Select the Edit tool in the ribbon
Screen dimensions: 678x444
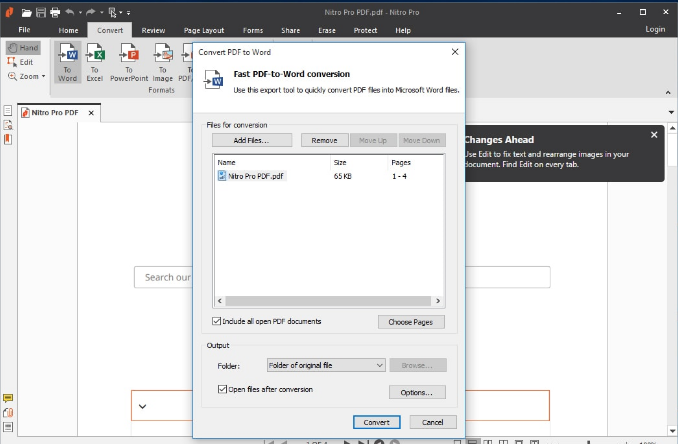(20, 62)
